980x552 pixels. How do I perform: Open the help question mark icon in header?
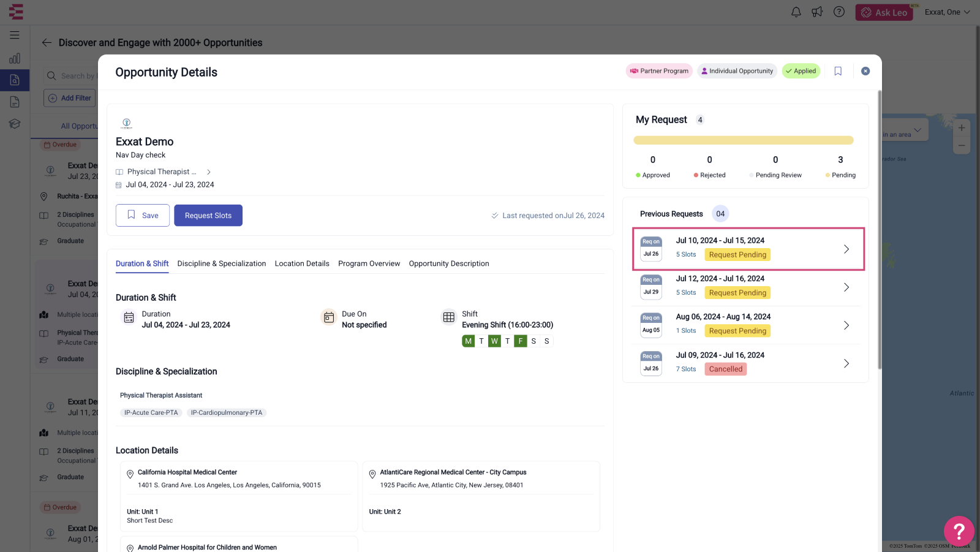pyautogui.click(x=839, y=12)
